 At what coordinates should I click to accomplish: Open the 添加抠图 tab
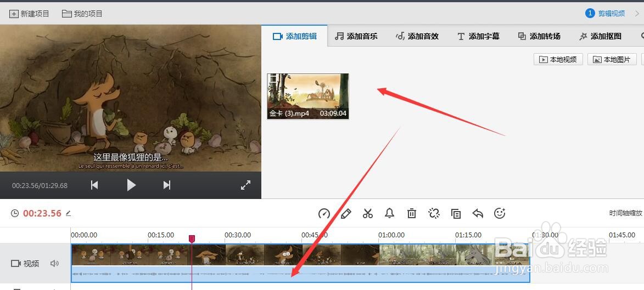[x=600, y=36]
